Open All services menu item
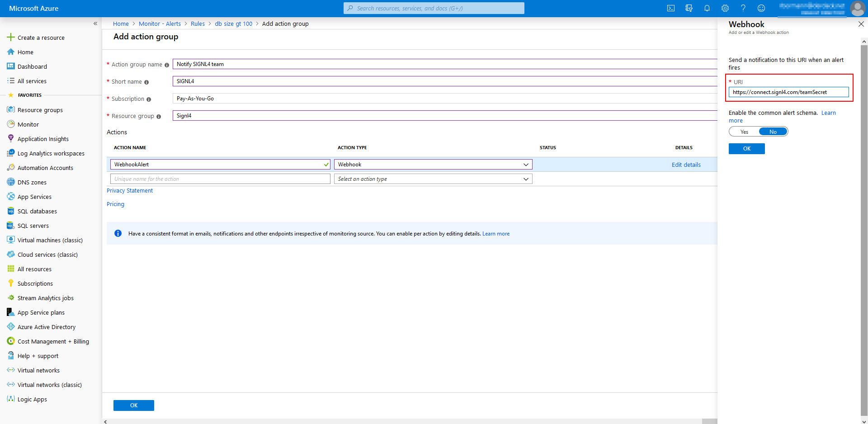 click(x=32, y=81)
